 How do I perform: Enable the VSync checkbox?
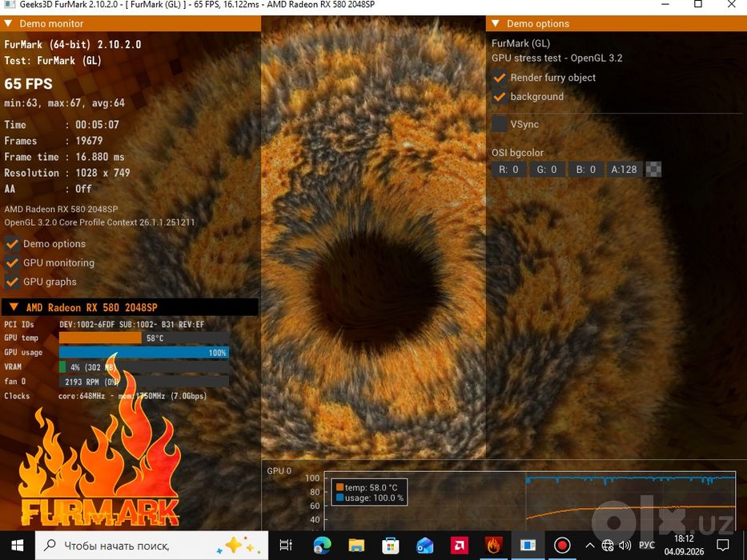500,124
